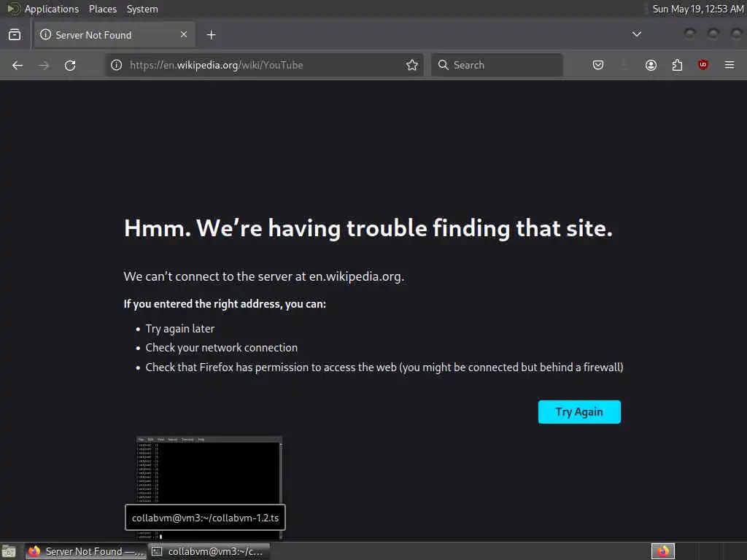
Task: Go back to the previous page
Action: (x=18, y=65)
